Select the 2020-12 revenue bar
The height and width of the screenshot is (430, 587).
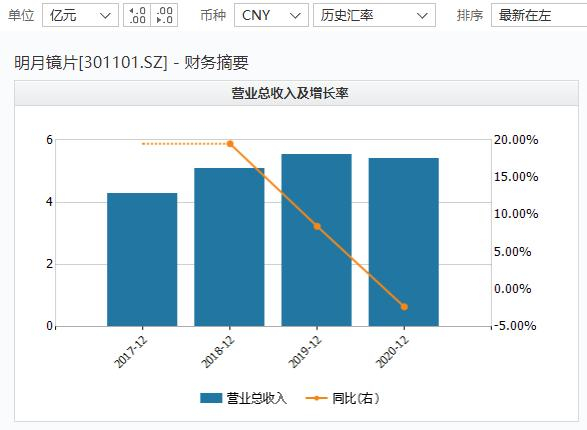point(404,242)
